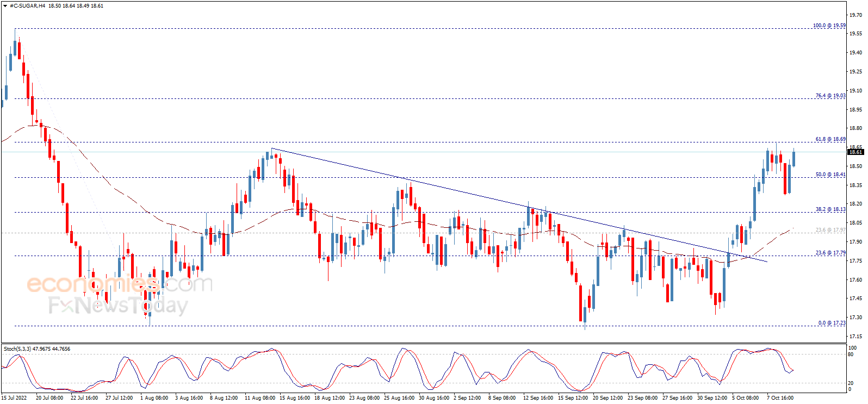Click the small triangle marker before #C-SUGAR title

tap(5, 6)
